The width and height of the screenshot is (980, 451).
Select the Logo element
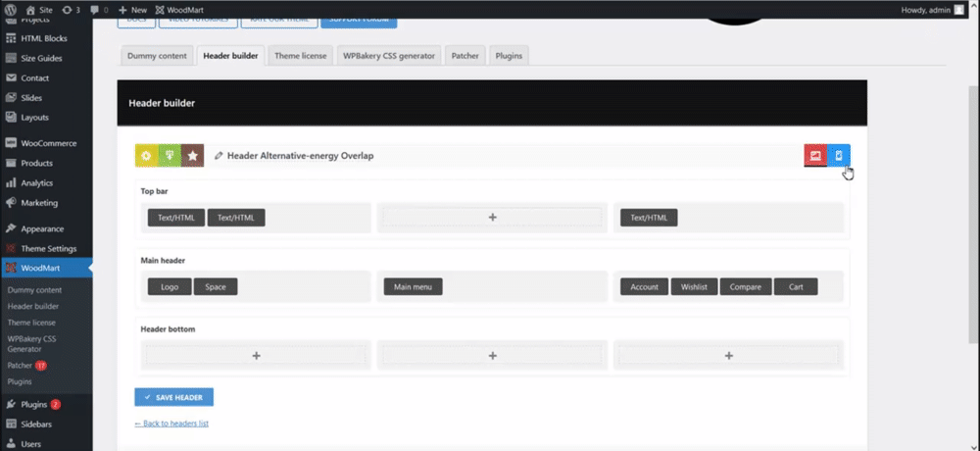click(170, 287)
